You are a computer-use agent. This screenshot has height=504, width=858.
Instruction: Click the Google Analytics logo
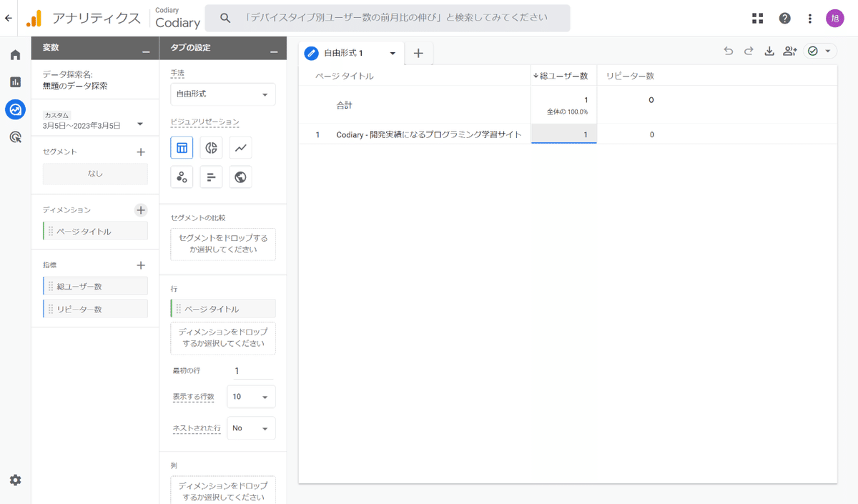(34, 19)
